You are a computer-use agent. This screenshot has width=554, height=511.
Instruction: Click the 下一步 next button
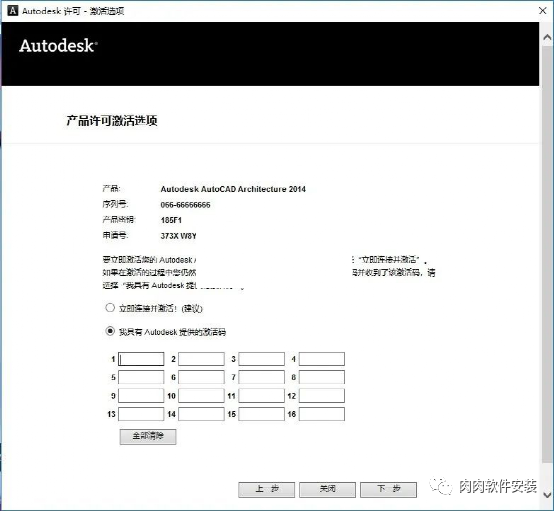pos(388,489)
